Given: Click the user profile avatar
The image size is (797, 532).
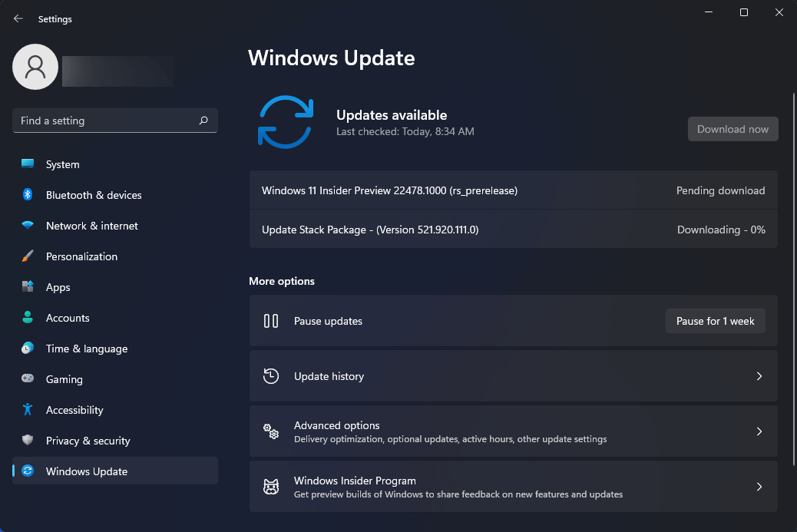Looking at the screenshot, I should [35, 67].
